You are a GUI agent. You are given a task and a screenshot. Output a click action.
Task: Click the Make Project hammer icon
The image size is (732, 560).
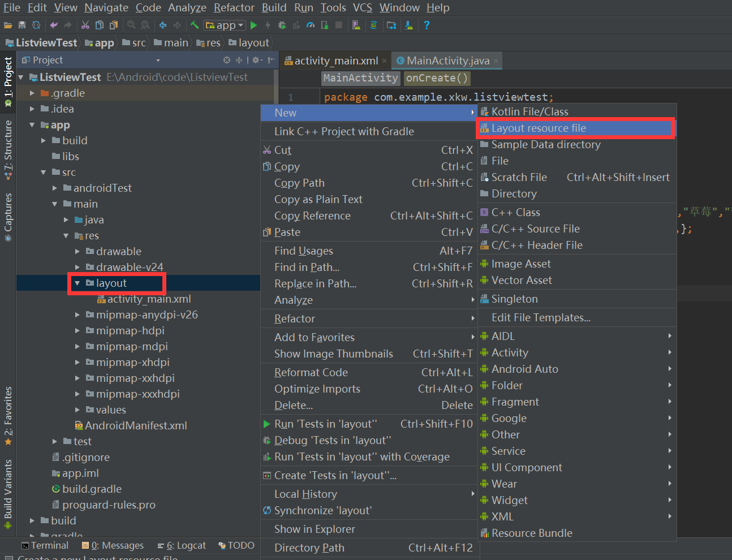coord(195,25)
